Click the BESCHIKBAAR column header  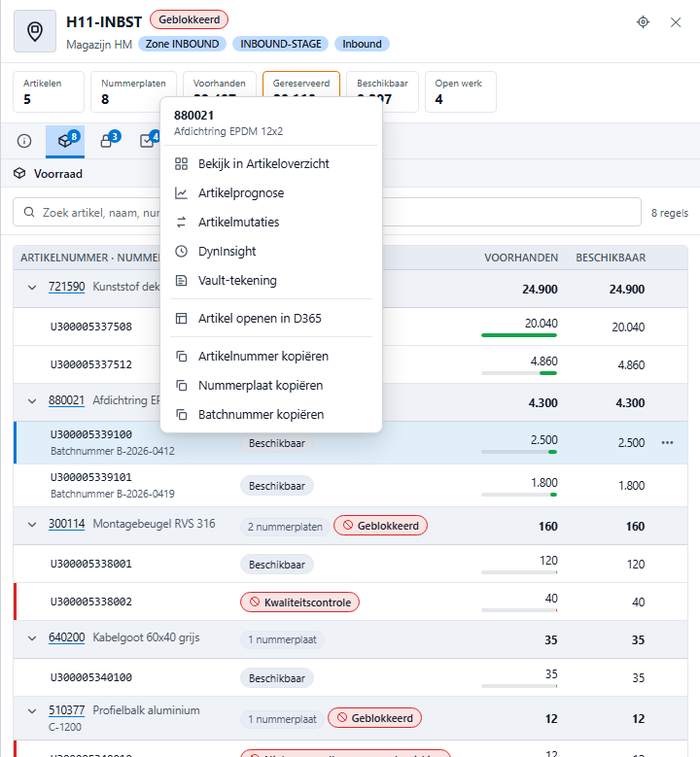point(611,258)
